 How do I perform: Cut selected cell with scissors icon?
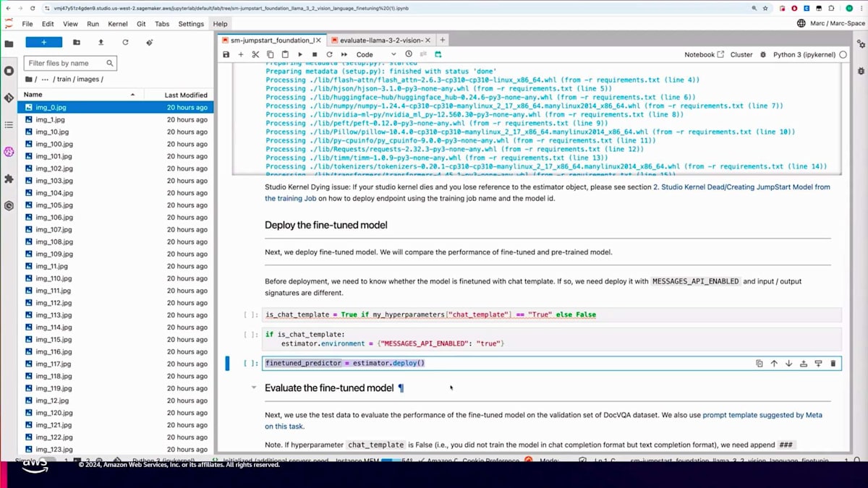pyautogui.click(x=255, y=54)
